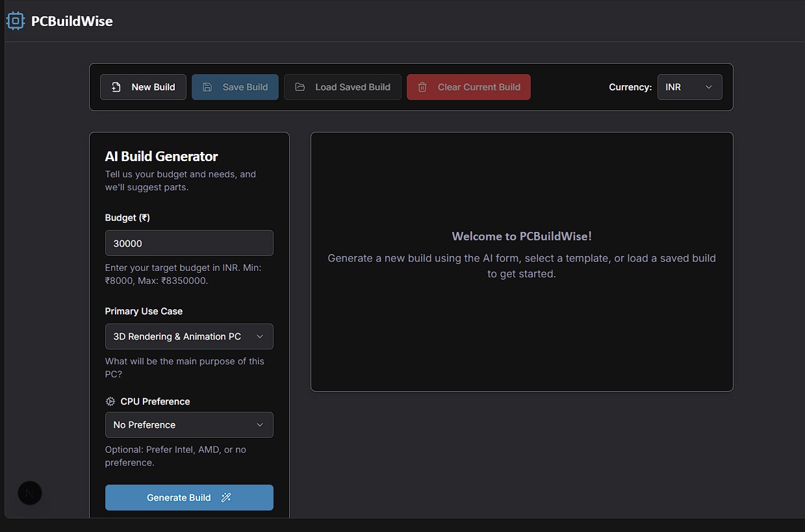Click the trash icon on Clear Current Build
Image resolution: width=805 pixels, height=532 pixels.
[422, 87]
